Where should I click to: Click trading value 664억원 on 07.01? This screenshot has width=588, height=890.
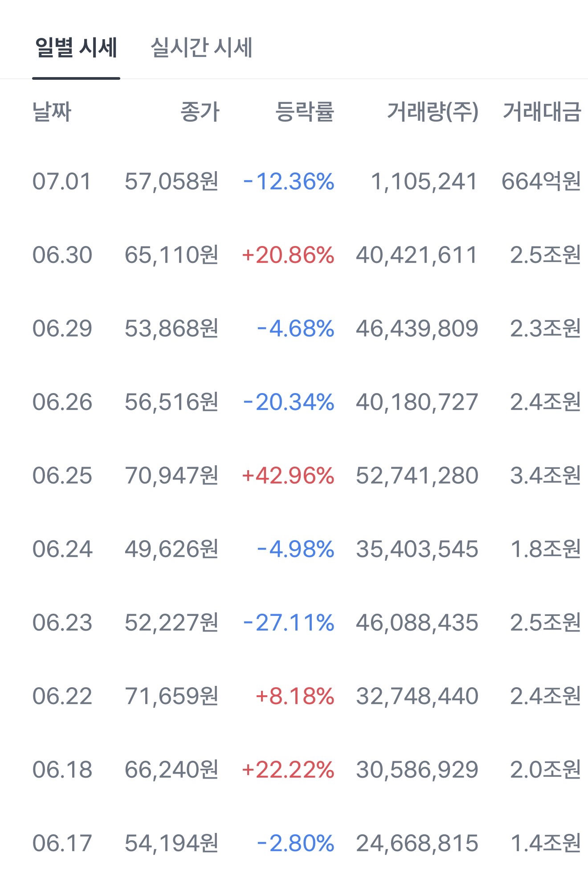coord(541,182)
